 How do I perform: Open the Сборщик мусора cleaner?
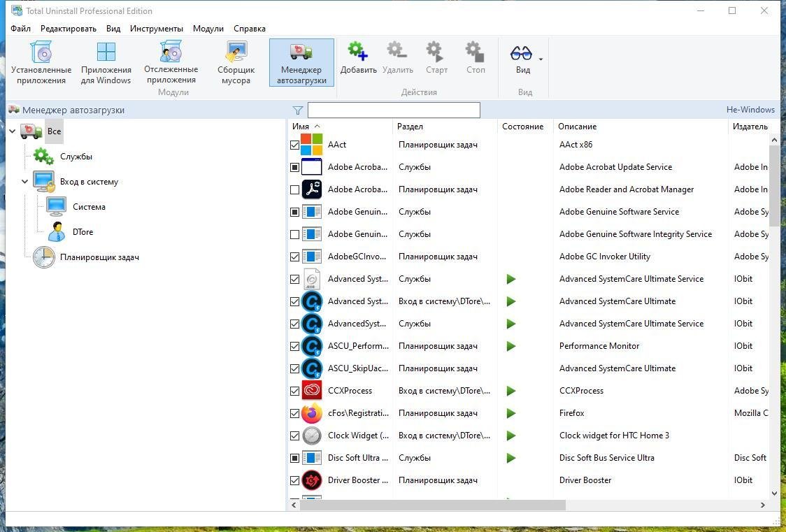[236, 63]
